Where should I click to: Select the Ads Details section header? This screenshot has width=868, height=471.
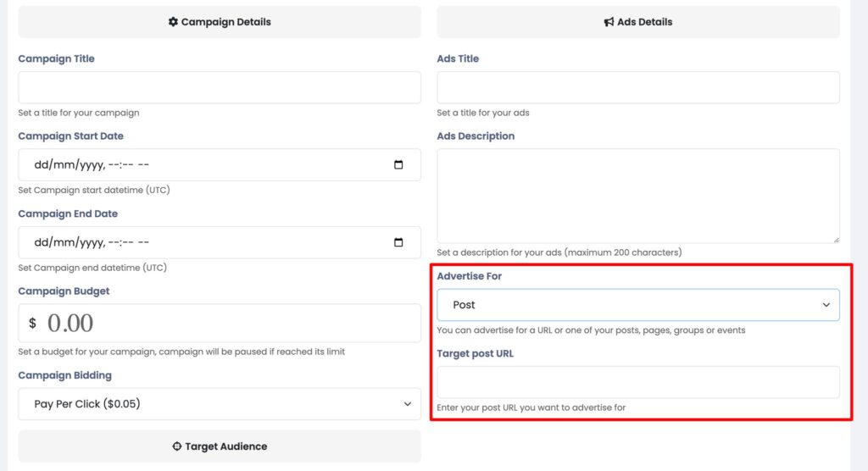(x=637, y=21)
